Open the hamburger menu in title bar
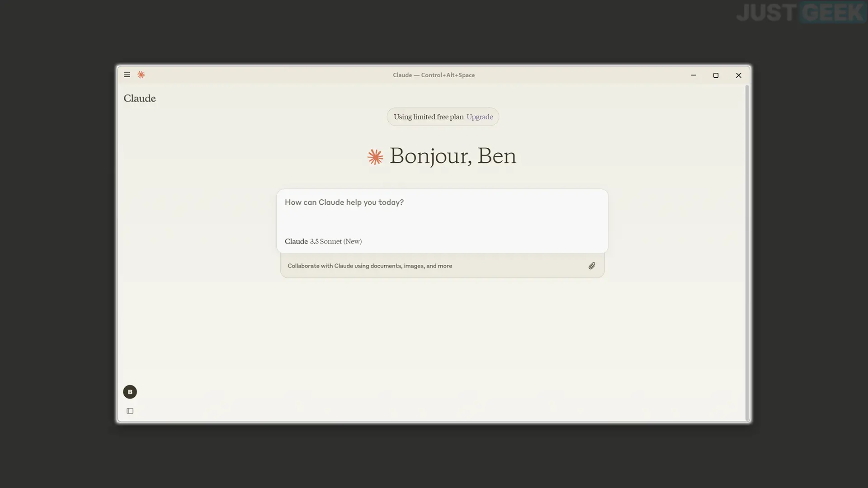This screenshot has height=488, width=868. coord(127,75)
